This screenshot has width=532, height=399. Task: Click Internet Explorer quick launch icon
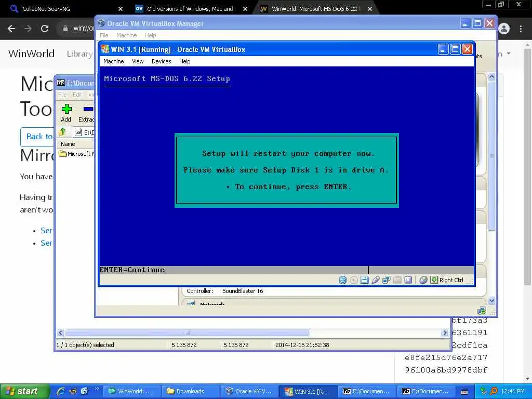click(x=61, y=391)
